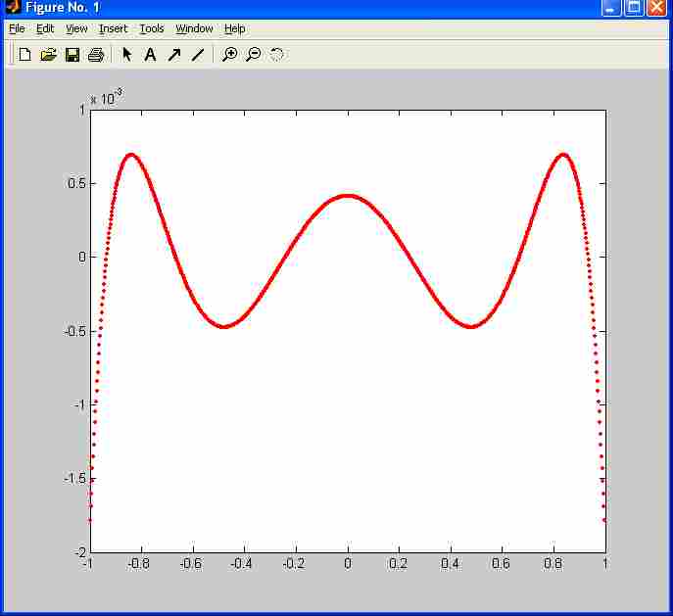Click the y-axis tick label -1.5
673x616 pixels.
pyautogui.click(x=74, y=479)
